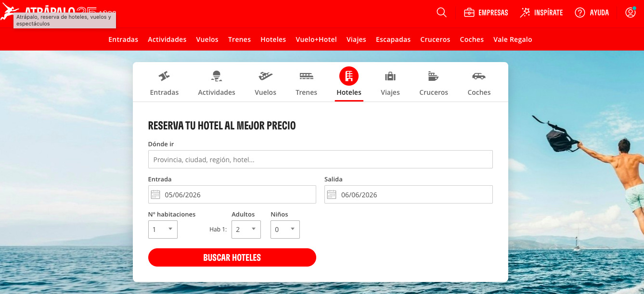644x294 pixels.
Task: Click the Trenes tab label text
Action: 307,92
